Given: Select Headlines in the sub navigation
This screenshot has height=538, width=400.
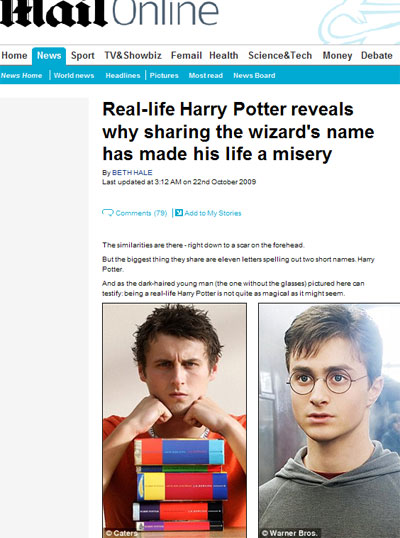Looking at the screenshot, I should pyautogui.click(x=123, y=75).
